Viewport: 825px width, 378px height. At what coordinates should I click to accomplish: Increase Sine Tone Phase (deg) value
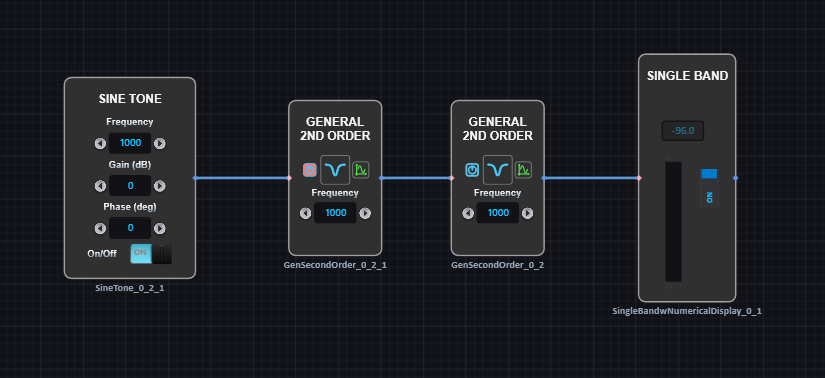[x=159, y=228]
